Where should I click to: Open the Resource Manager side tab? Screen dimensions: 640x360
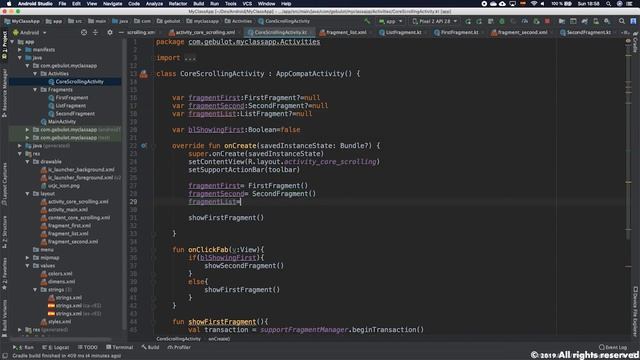(x=4, y=93)
